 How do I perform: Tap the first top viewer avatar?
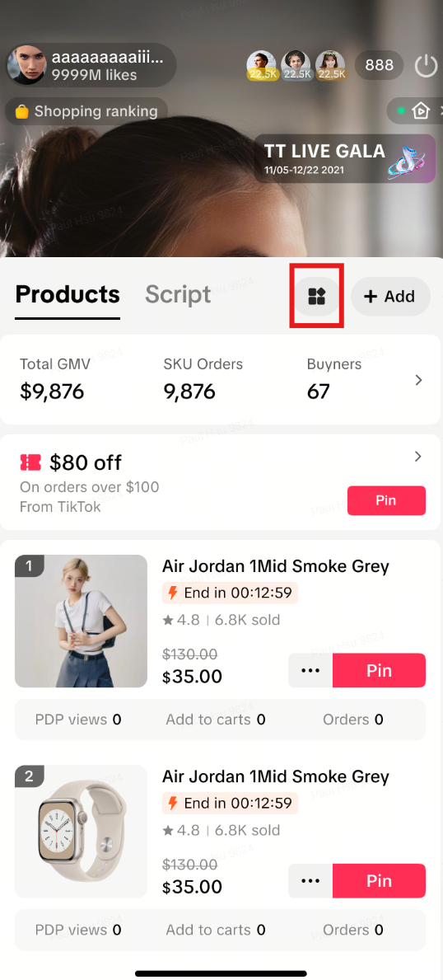[x=262, y=66]
